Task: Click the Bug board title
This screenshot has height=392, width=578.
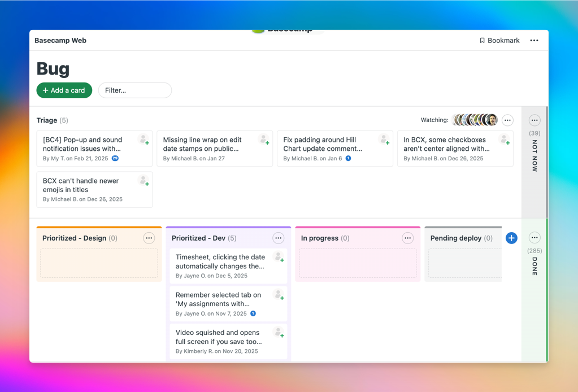Action: click(53, 69)
